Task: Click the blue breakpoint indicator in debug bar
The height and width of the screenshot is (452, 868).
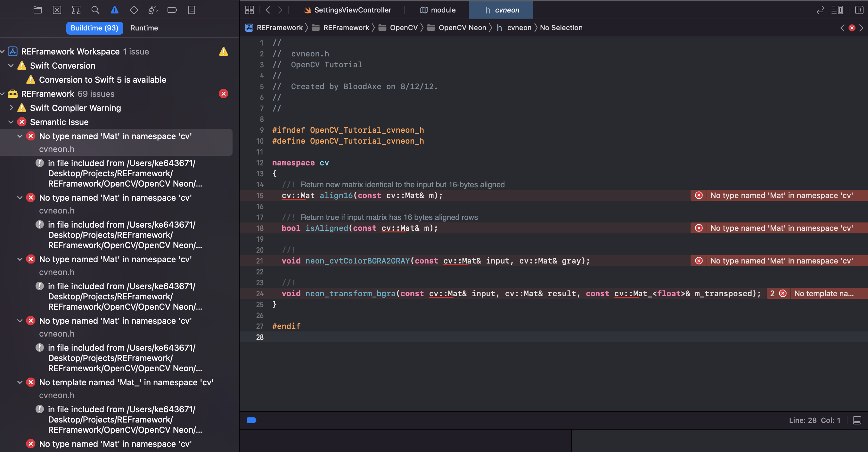Action: coord(251,420)
